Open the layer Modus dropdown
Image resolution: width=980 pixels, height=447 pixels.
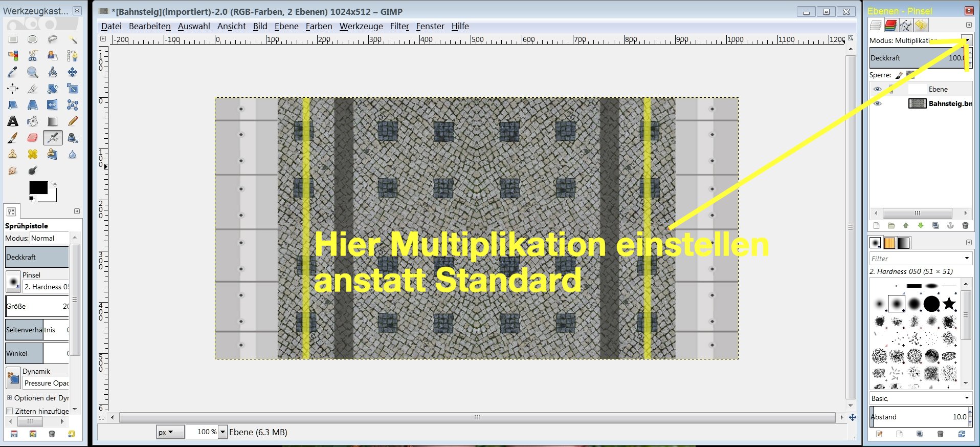click(x=967, y=40)
